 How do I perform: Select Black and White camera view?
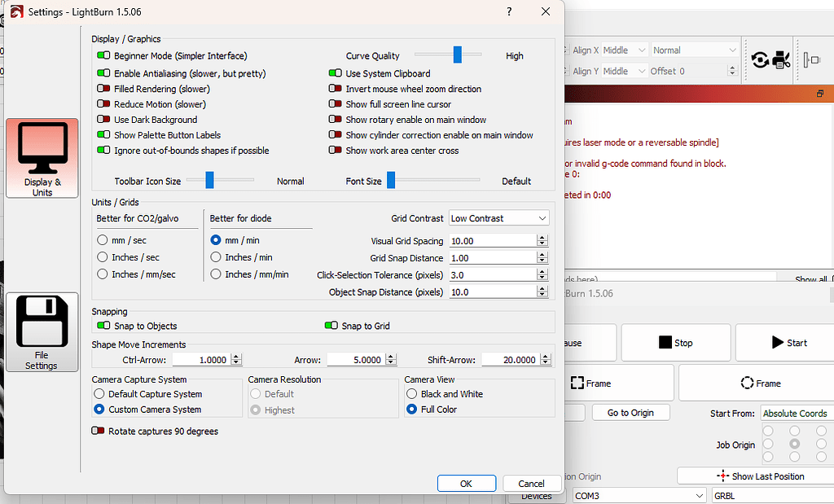click(x=412, y=393)
